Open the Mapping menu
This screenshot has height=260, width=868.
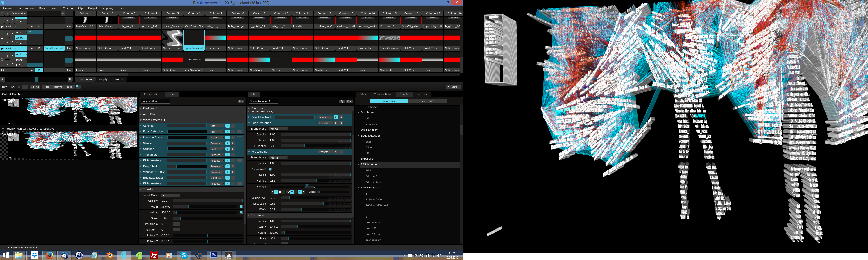[108, 8]
